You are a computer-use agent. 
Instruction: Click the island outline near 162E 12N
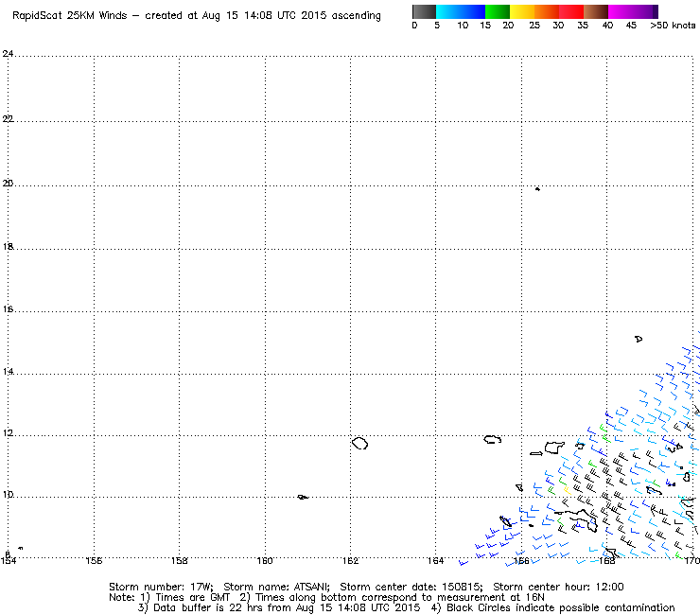(x=359, y=443)
